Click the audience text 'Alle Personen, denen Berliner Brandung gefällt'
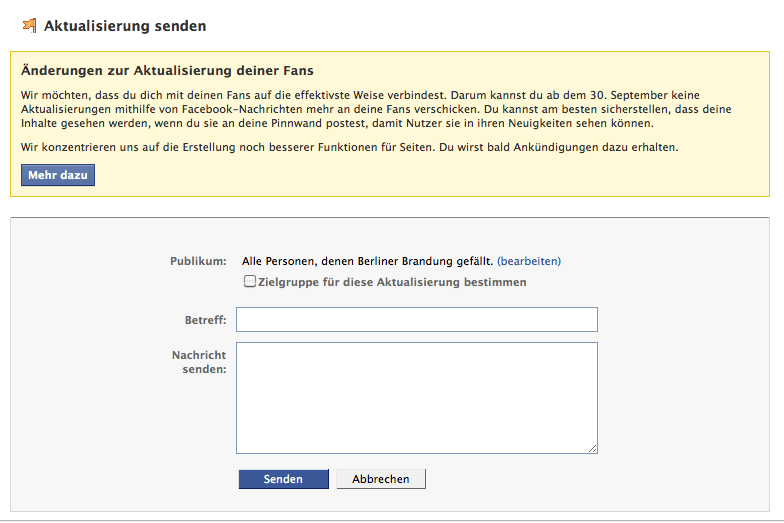Screen dimensions: 784x523 (368, 261)
